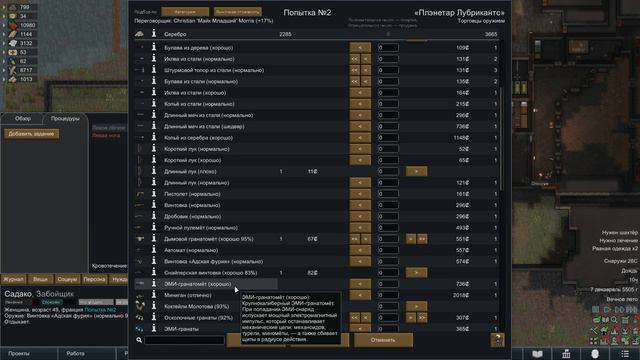Click Добавить задание button
This screenshot has height=360, width=640.
(31, 133)
